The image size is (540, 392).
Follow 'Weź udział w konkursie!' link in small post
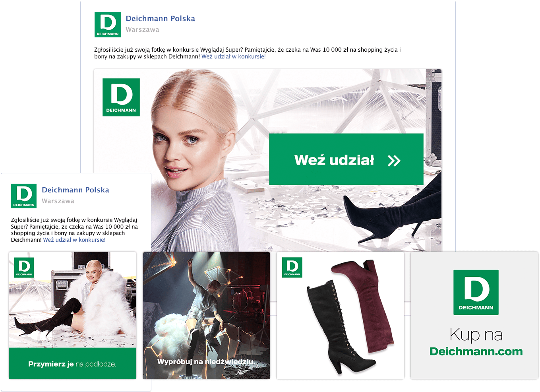click(74, 240)
